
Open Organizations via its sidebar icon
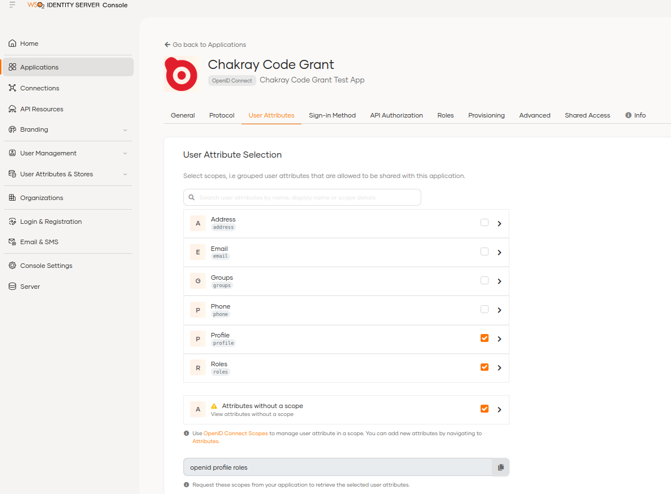point(12,198)
